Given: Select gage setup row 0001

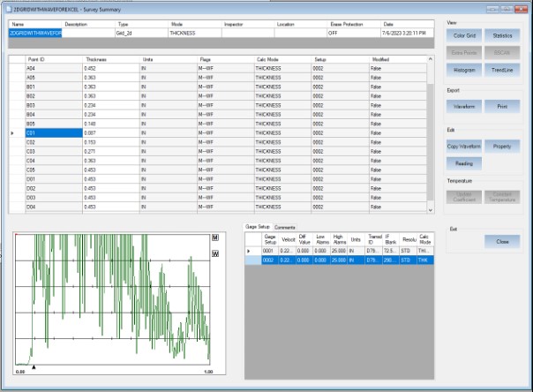Looking at the screenshot, I should click(269, 251).
